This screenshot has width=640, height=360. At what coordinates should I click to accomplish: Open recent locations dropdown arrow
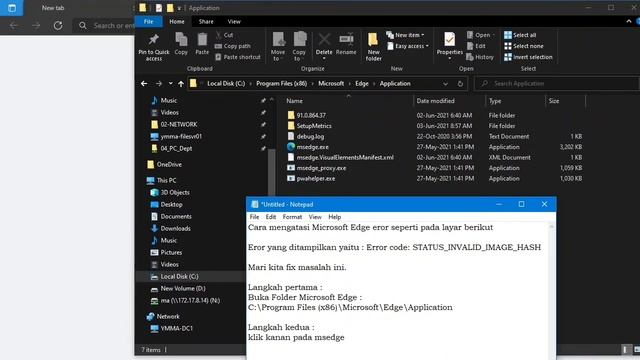tap(171, 84)
